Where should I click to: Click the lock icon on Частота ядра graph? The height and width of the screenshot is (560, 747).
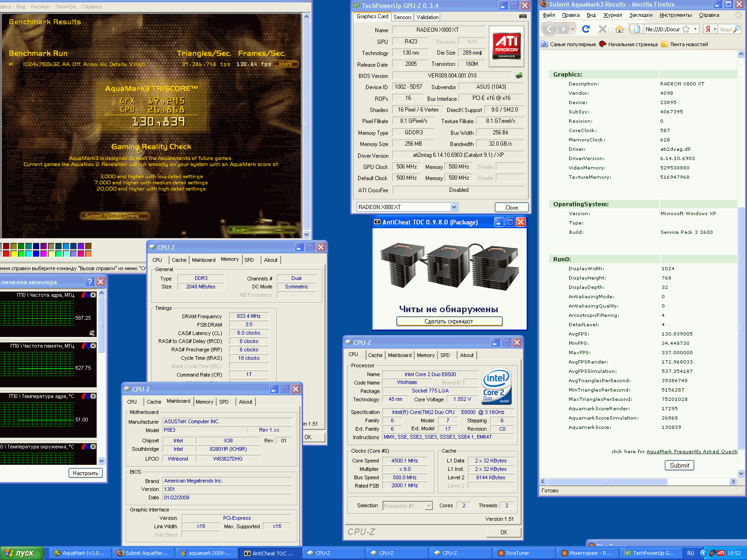(x=92, y=333)
